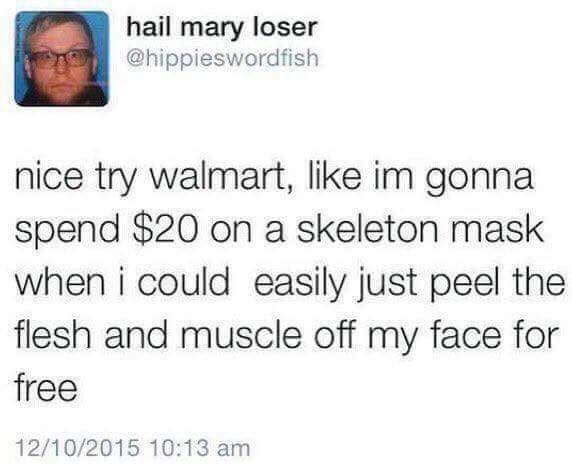Click the word free on last line

[x=46, y=388]
